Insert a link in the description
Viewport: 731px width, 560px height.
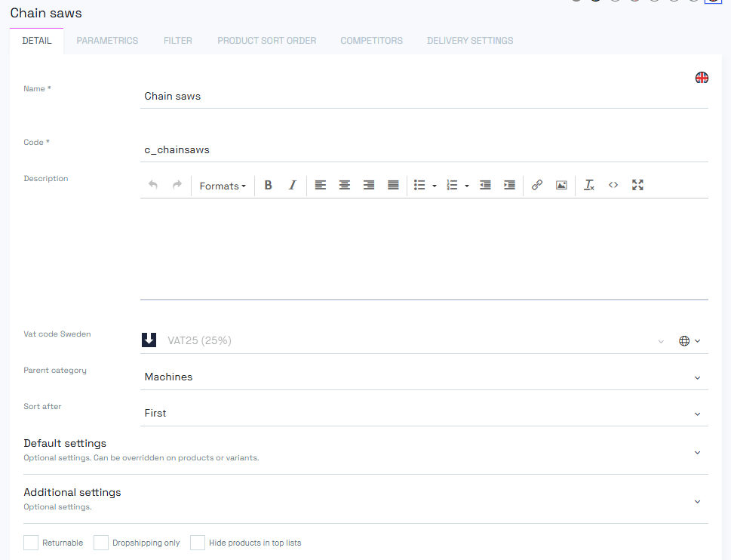point(537,186)
